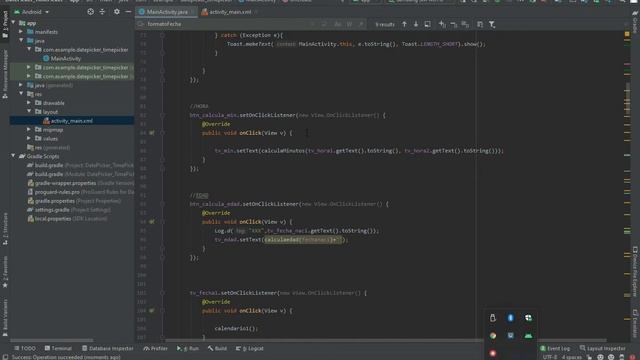Screen dimensions: 640x360
Task: Click the Bluetooth tray icon in popup
Action: click(510, 318)
